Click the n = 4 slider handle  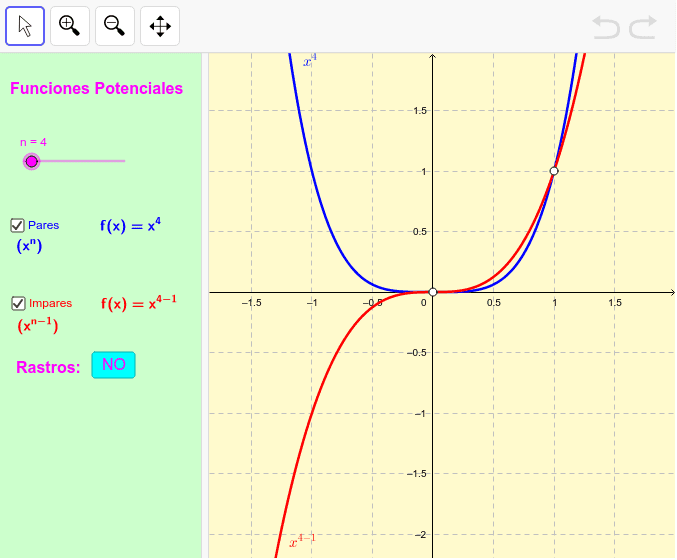click(x=32, y=161)
